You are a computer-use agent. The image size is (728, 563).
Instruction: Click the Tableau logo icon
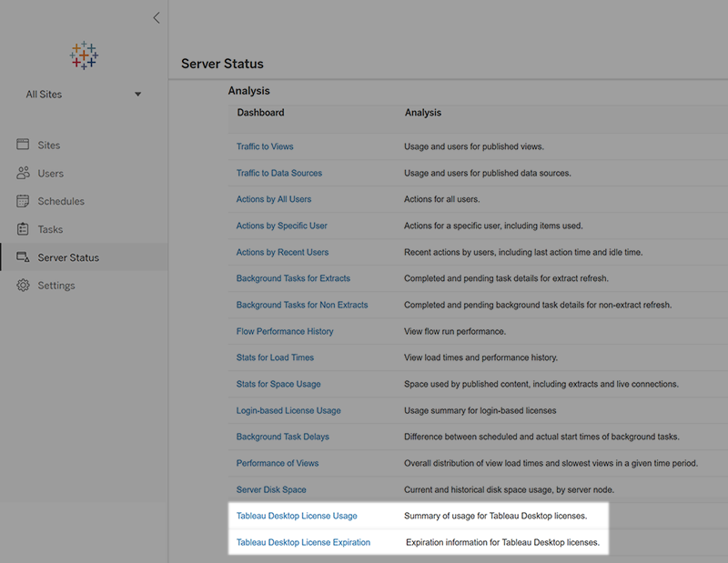84,55
